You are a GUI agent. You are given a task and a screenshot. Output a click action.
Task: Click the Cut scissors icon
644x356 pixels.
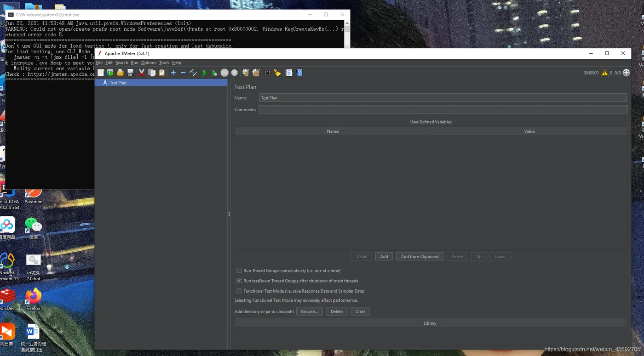pyautogui.click(x=142, y=73)
